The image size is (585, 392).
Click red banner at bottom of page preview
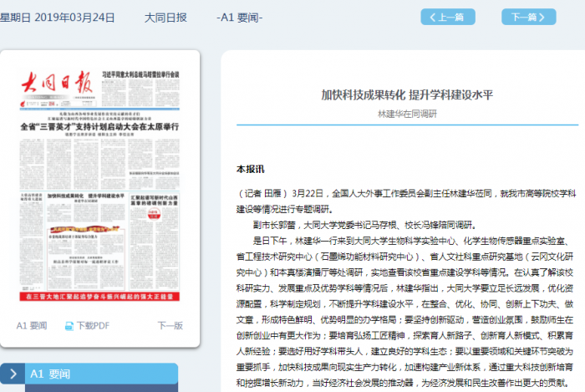[x=99, y=297]
